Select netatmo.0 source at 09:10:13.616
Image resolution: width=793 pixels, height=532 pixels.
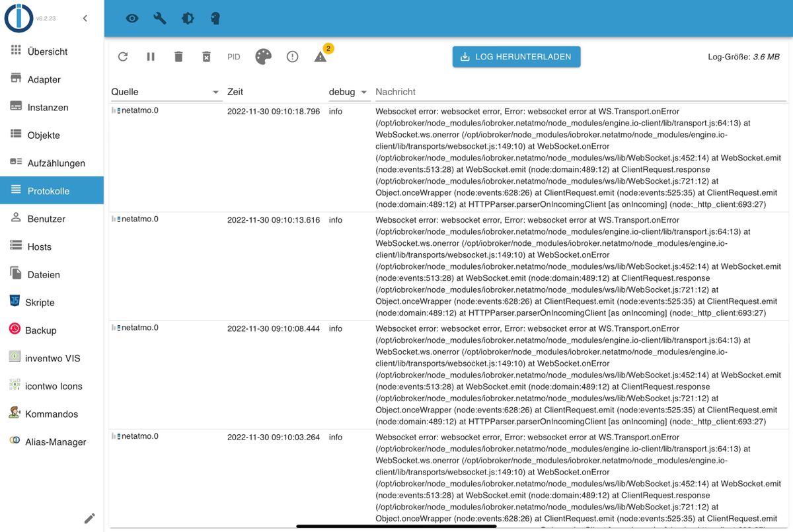pos(140,219)
